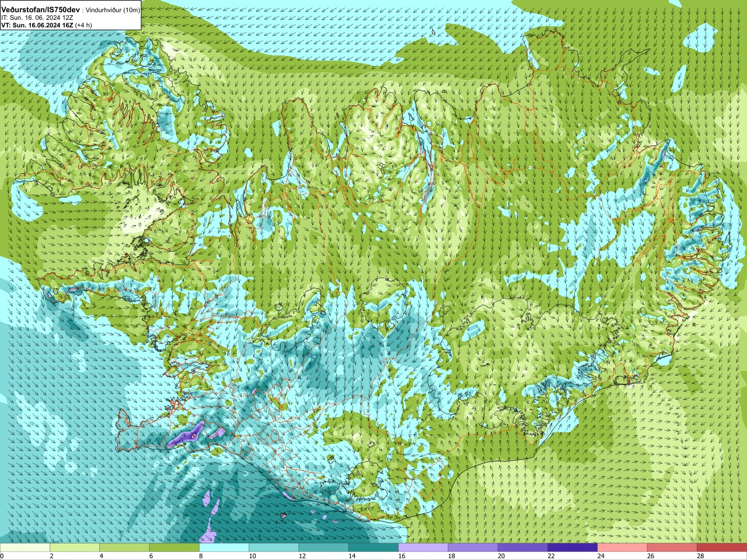Click the light yellow-green 2–4 legend swatch
This screenshot has height=560, width=747.
pyautogui.click(x=75, y=548)
